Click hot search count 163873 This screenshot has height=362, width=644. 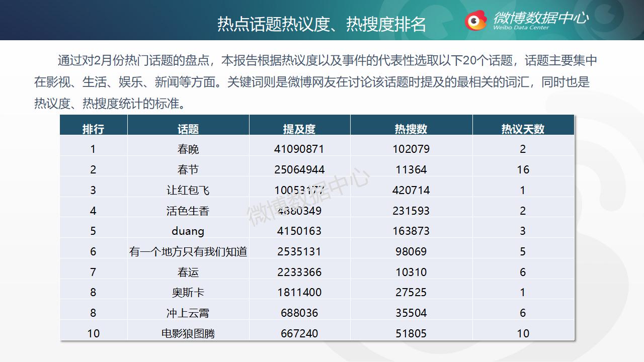tap(411, 231)
